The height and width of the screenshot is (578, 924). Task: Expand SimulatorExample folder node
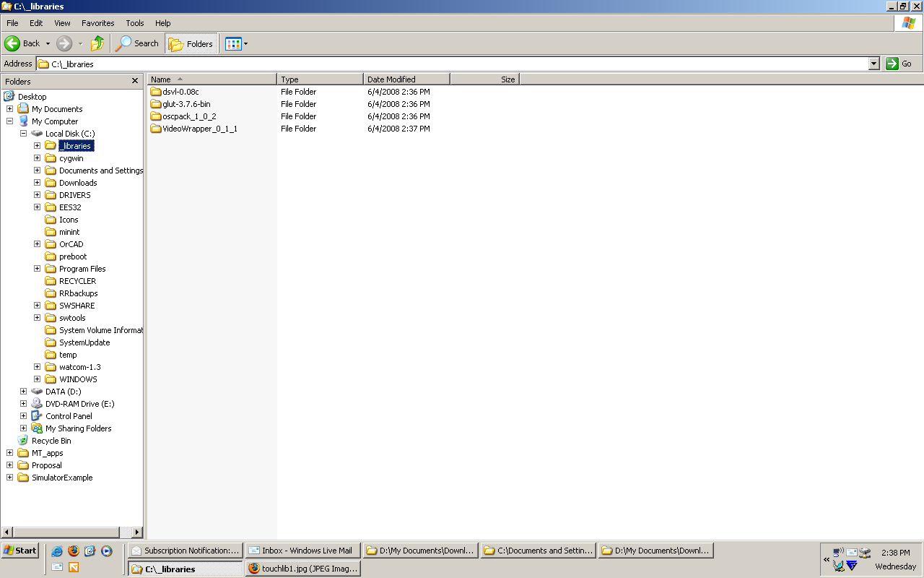(9, 478)
